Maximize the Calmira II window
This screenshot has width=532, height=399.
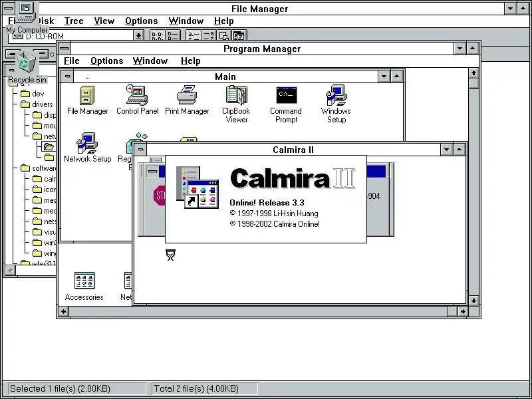pos(459,149)
